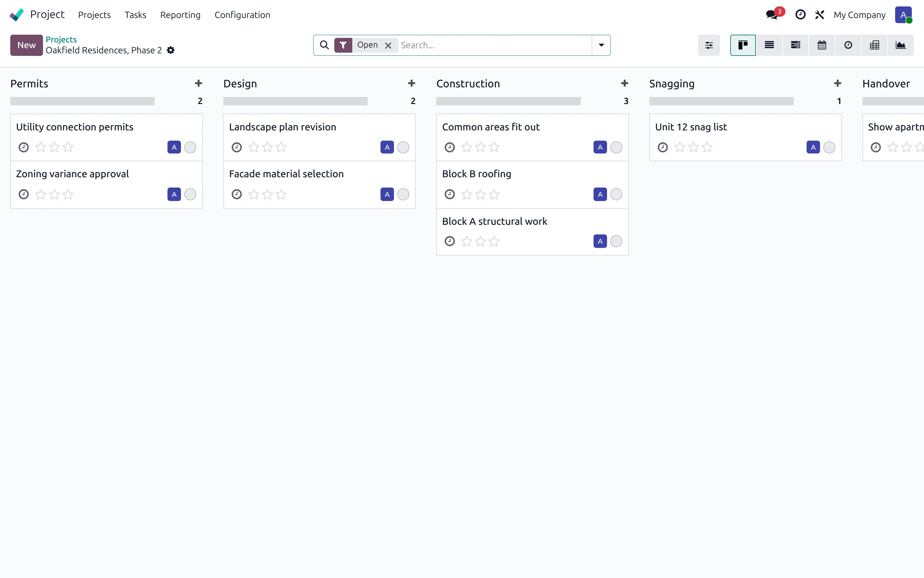Click the New task button
This screenshot has height=578, width=924.
click(x=26, y=45)
